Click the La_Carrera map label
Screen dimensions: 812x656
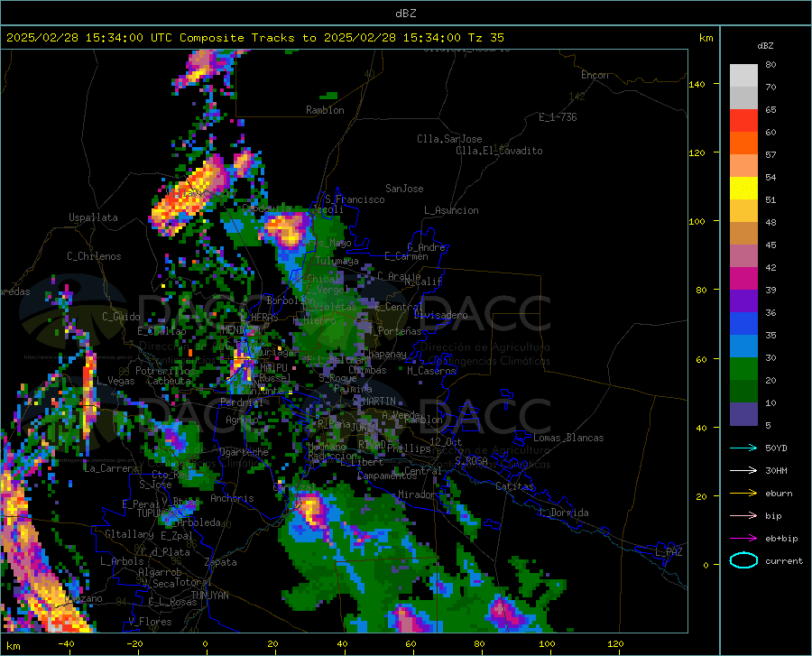coord(111,468)
